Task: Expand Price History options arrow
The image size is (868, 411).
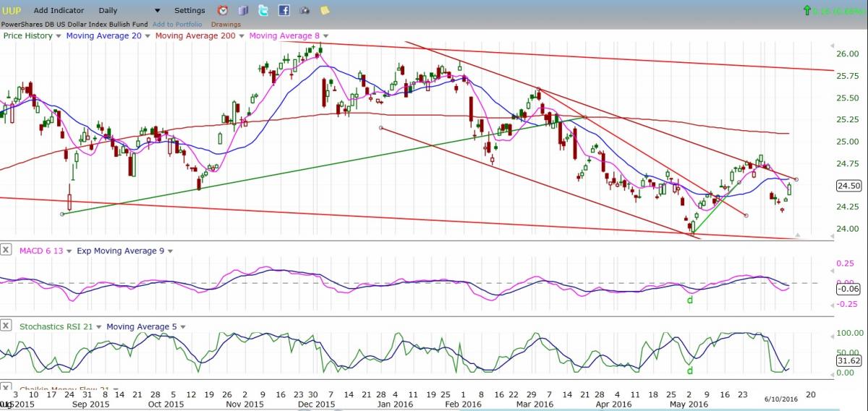Action: 59,35
